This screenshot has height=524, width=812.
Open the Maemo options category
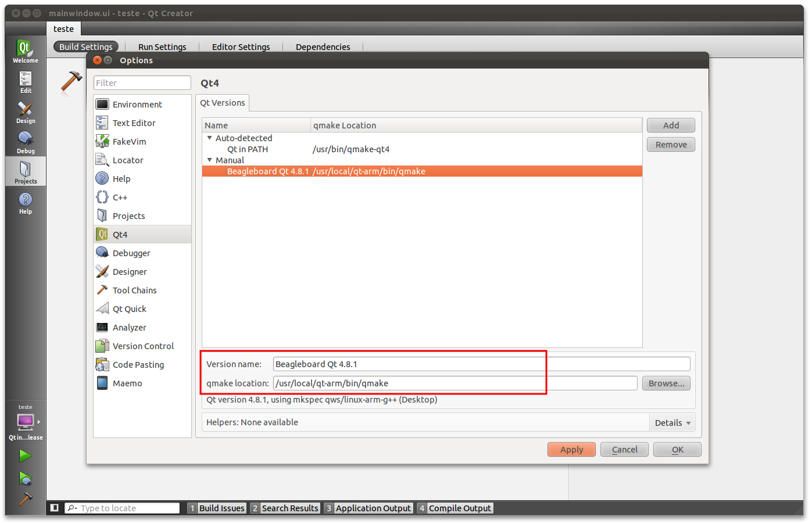coord(127,383)
